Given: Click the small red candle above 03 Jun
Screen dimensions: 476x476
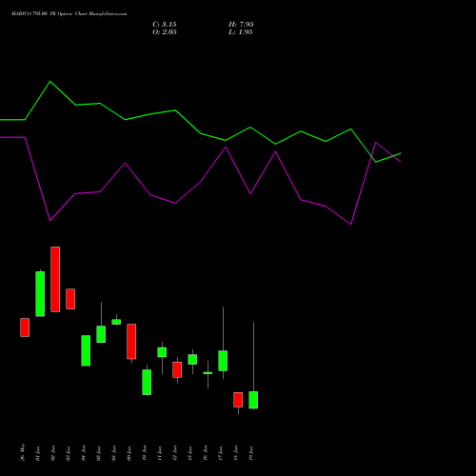Looking at the screenshot, I should click(x=70, y=299).
